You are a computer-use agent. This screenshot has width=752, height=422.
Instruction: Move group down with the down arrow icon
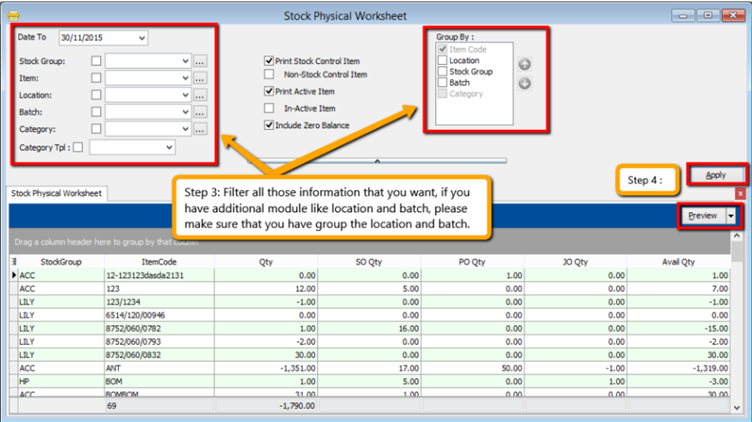pyautogui.click(x=524, y=82)
